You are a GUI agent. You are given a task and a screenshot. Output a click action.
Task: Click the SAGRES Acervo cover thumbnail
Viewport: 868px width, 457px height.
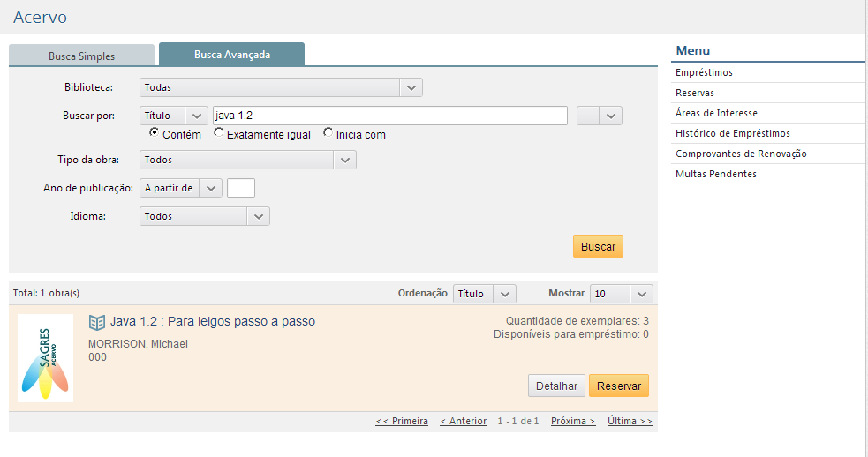[46, 358]
